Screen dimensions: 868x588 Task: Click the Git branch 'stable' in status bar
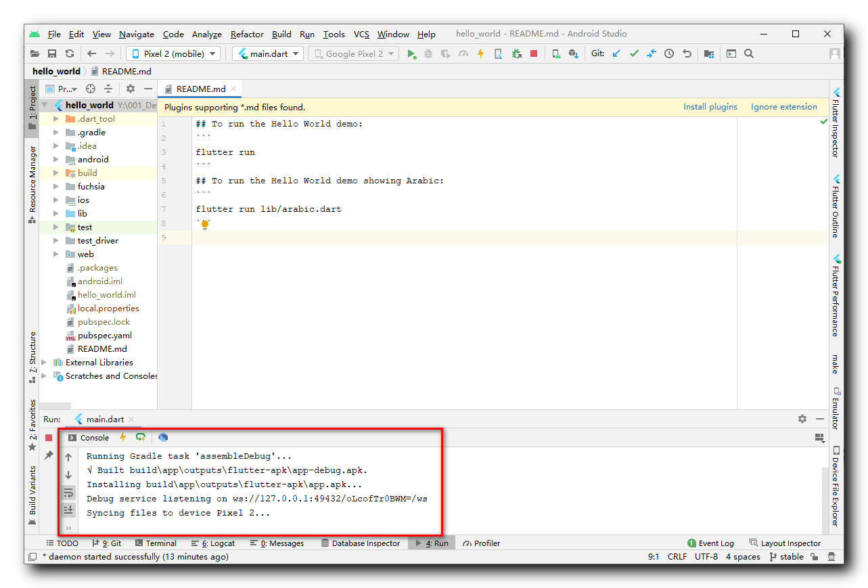coord(785,557)
